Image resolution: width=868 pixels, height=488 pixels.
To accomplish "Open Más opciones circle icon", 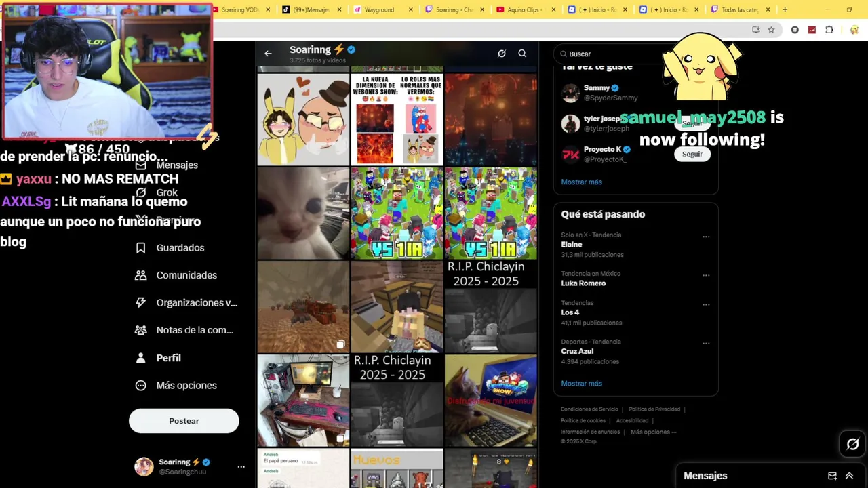I will pyautogui.click(x=140, y=386).
